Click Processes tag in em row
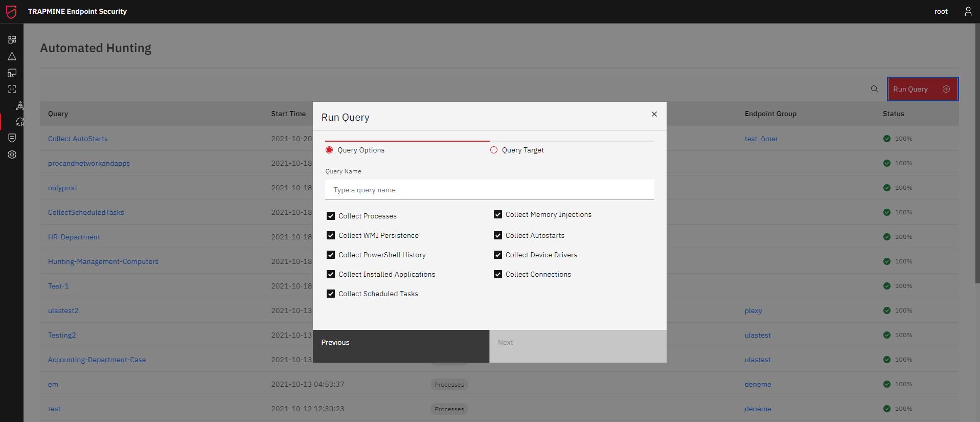 449,384
